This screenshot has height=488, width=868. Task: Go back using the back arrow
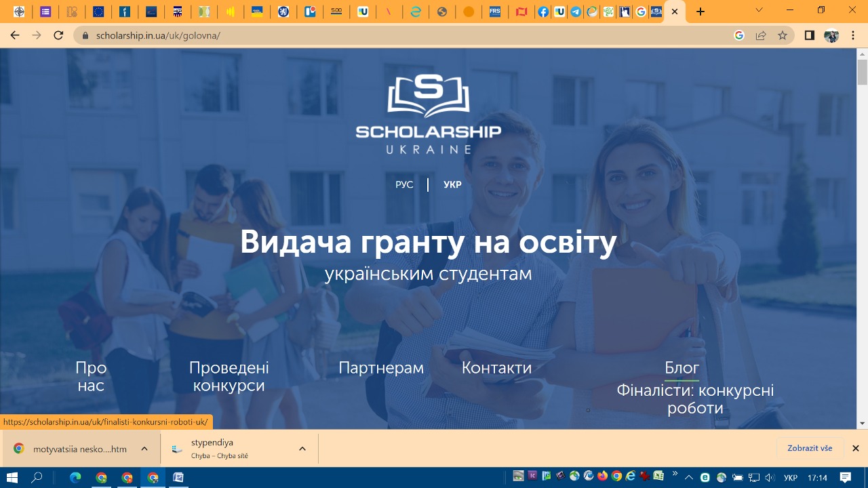coord(15,35)
